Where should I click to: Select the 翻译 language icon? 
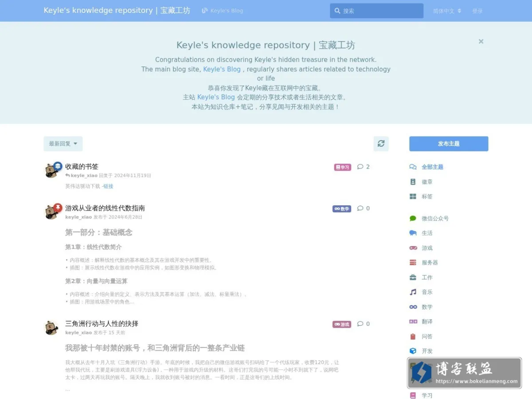(413, 321)
